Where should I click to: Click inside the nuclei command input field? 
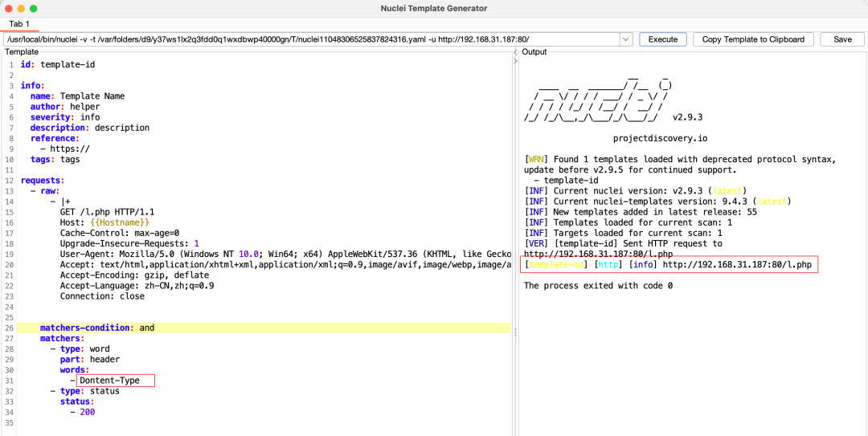[x=312, y=39]
